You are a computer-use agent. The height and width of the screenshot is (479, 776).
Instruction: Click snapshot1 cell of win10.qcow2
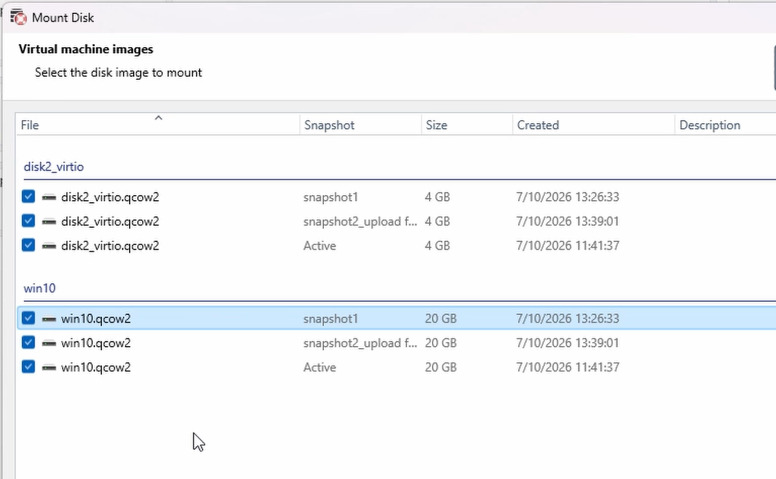[x=330, y=319]
